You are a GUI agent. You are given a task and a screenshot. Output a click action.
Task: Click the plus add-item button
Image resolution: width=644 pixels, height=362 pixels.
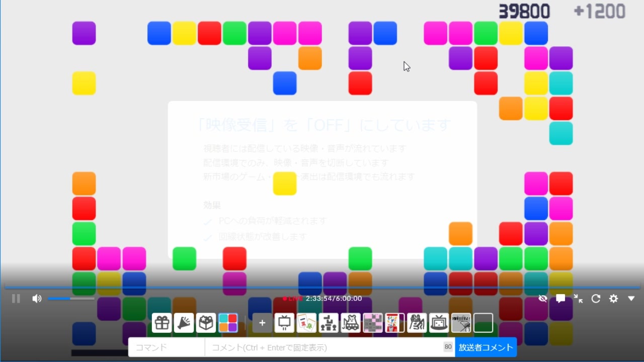pos(262,323)
